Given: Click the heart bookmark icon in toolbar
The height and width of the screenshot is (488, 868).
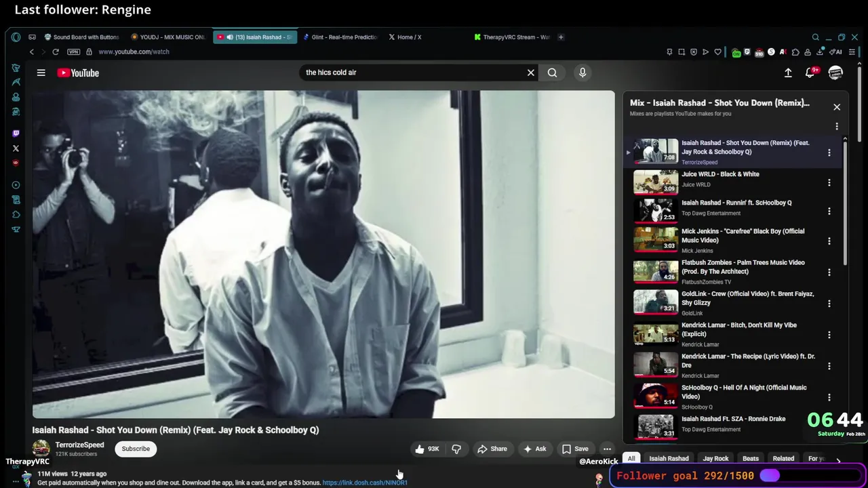Looking at the screenshot, I should (717, 52).
